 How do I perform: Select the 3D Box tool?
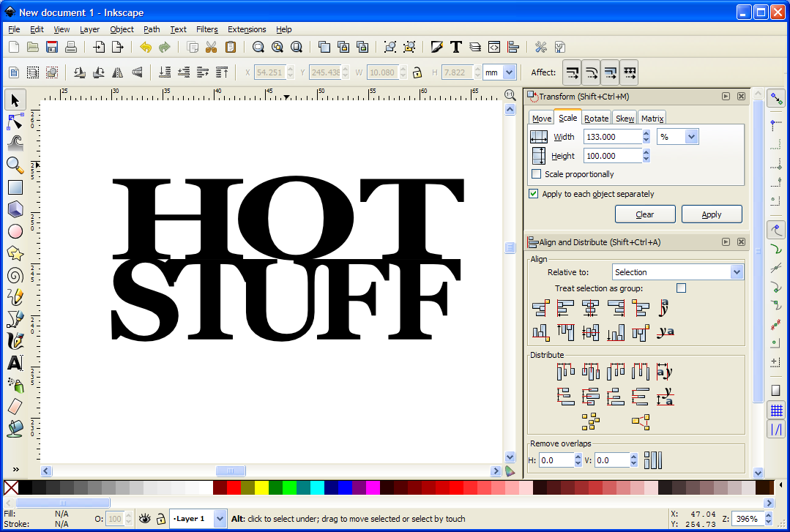click(15, 209)
